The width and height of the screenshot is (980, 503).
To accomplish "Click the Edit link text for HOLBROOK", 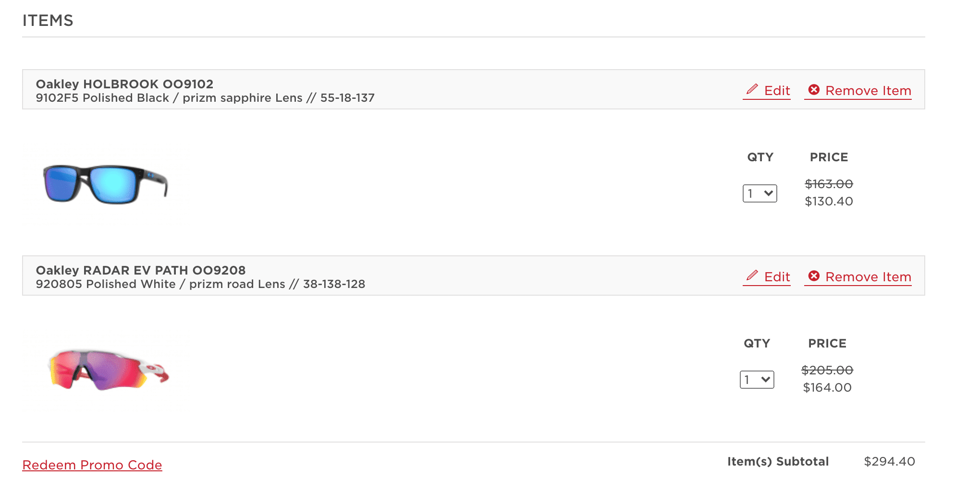I will (x=777, y=91).
